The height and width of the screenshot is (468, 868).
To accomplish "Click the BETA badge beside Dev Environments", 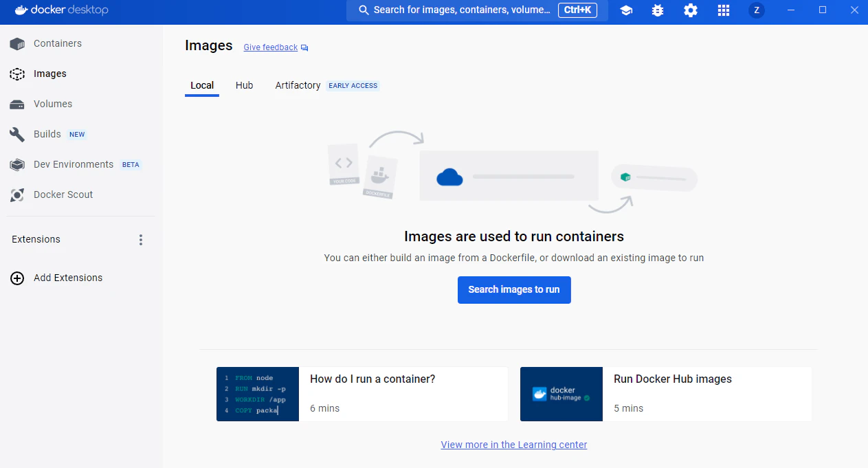I will [131, 164].
